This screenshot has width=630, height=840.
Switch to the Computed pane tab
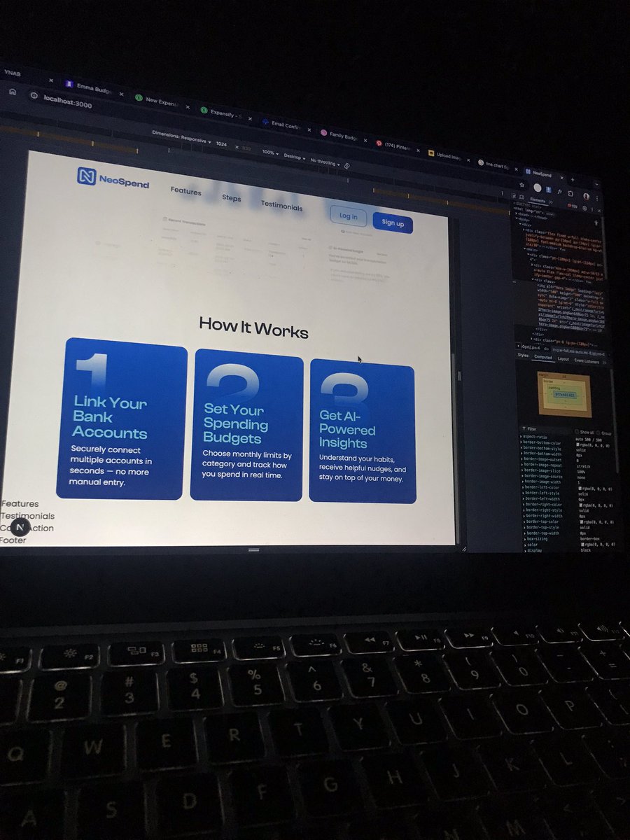coord(543,357)
